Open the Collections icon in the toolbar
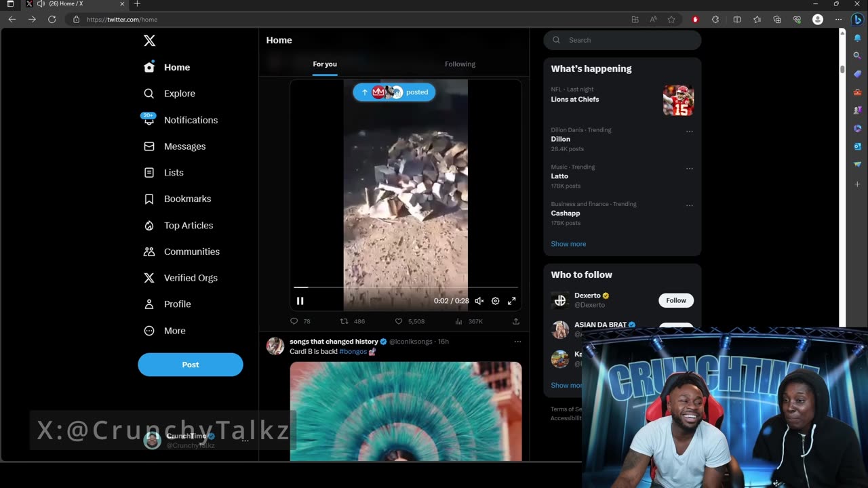Screen dimensions: 868x488 pos(777,20)
